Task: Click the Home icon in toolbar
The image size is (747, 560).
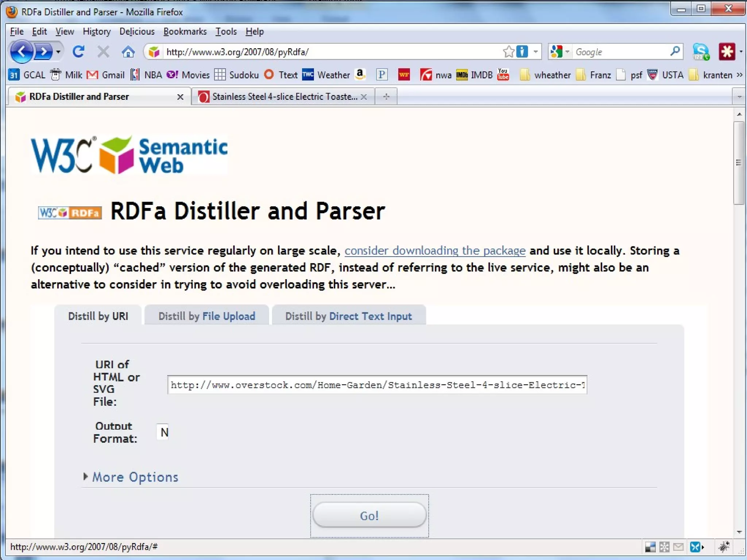Action: click(128, 52)
